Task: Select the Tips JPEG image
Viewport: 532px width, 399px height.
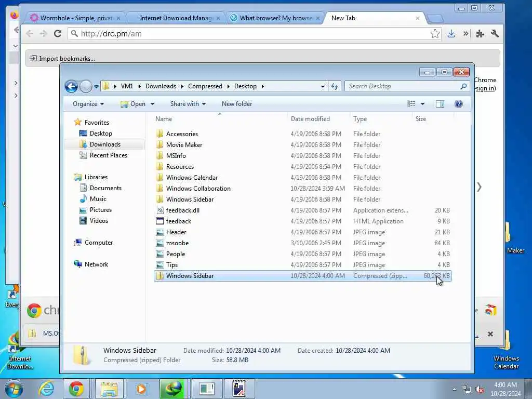Action: pos(303,264)
